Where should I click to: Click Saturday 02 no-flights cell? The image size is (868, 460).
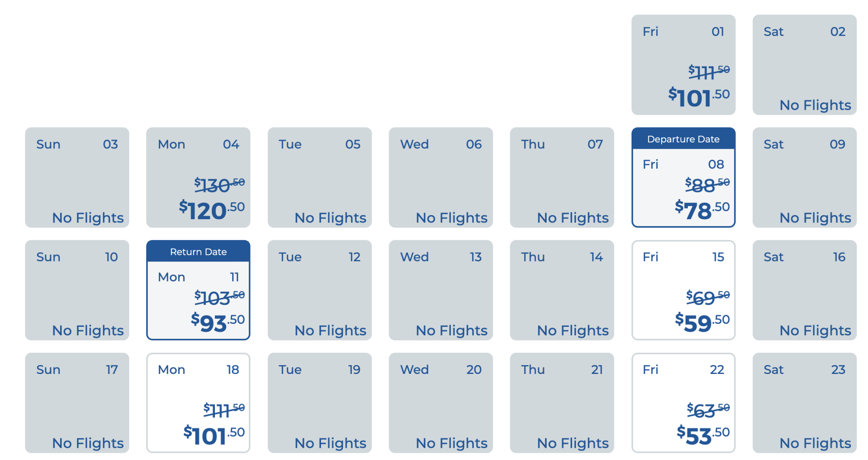pyautogui.click(x=804, y=65)
